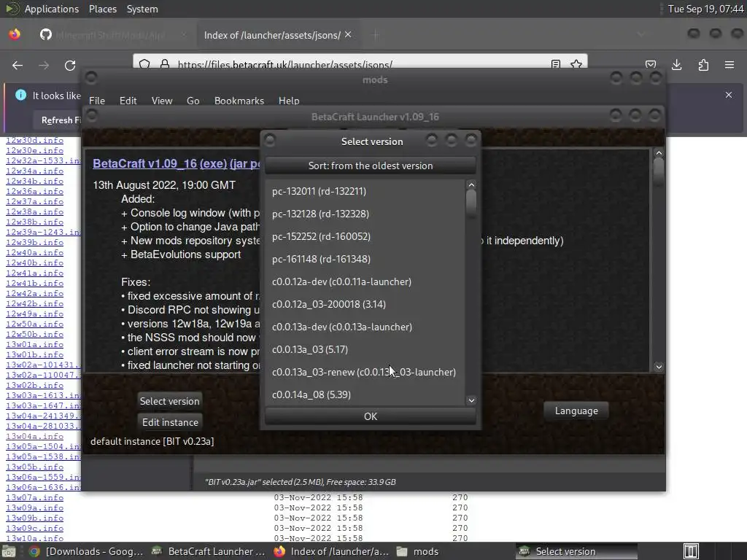Click changelog panel scroll down arrow

pos(659,367)
